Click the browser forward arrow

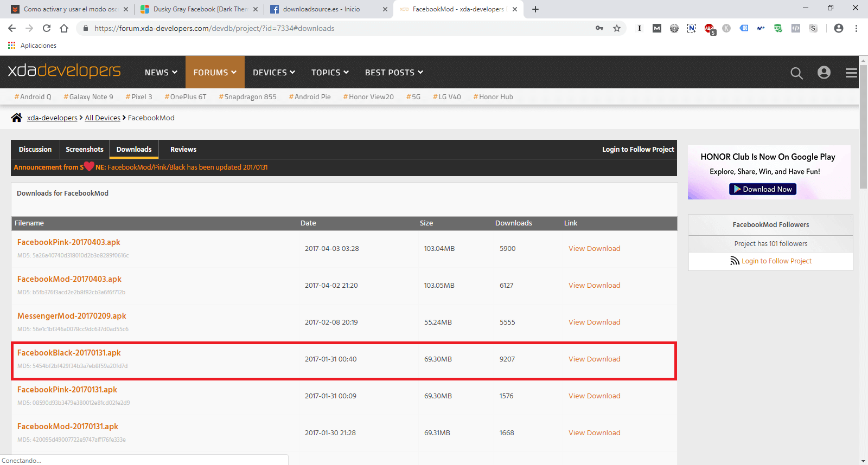coord(29,28)
